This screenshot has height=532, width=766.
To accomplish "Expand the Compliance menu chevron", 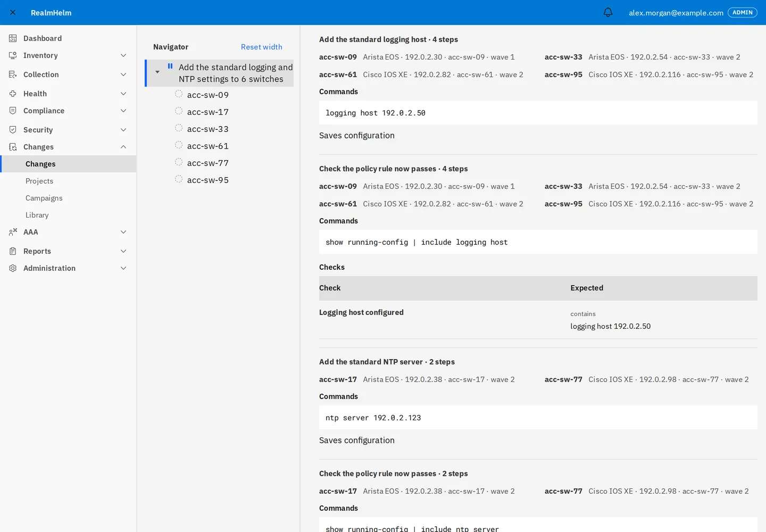I will [x=123, y=111].
